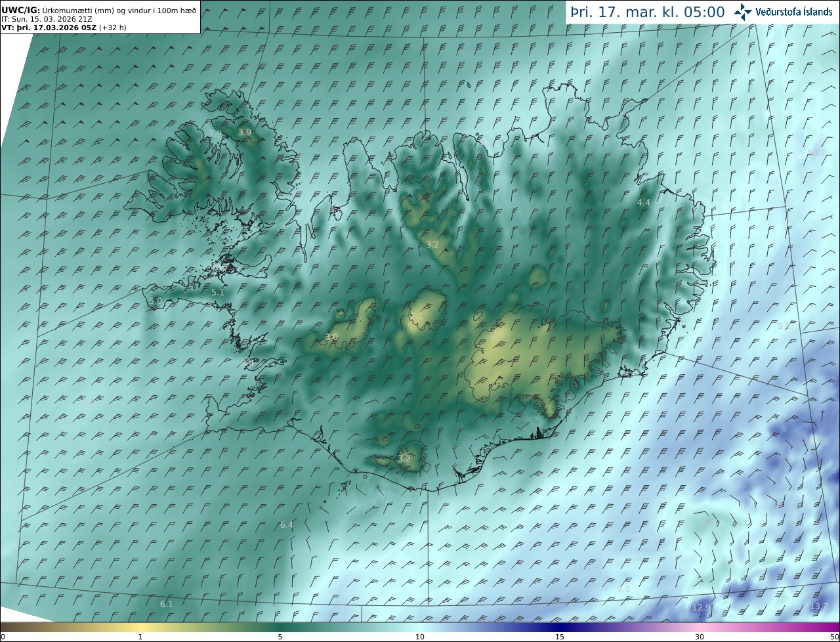Click the 9.9 value label

(x=623, y=589)
